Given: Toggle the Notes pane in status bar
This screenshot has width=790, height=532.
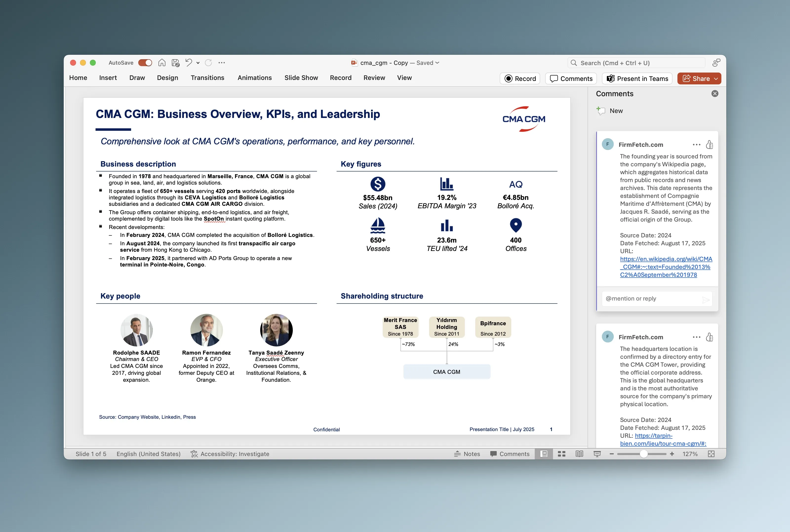Looking at the screenshot, I should click(x=467, y=454).
